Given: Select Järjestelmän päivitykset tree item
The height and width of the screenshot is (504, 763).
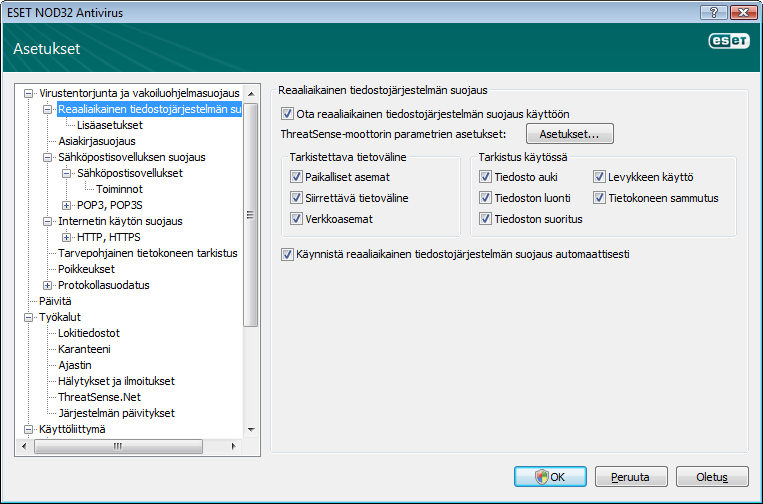Looking at the screenshot, I should [x=116, y=414].
